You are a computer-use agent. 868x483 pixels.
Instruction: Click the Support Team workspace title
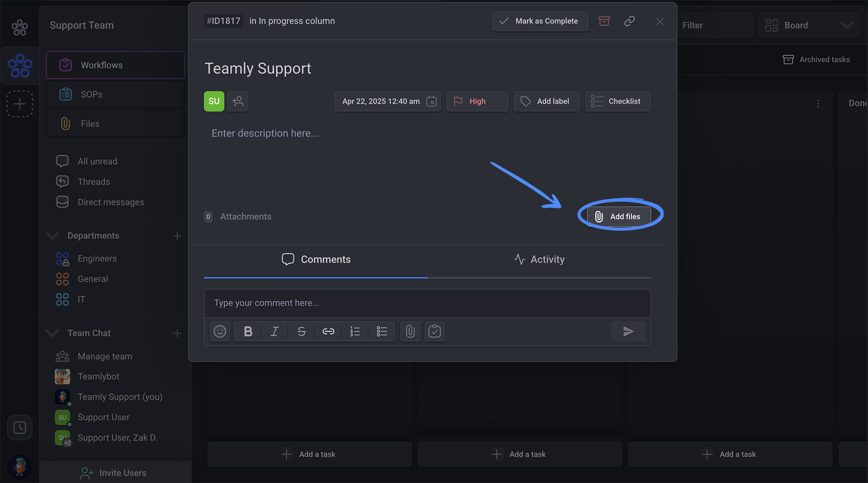82,26
